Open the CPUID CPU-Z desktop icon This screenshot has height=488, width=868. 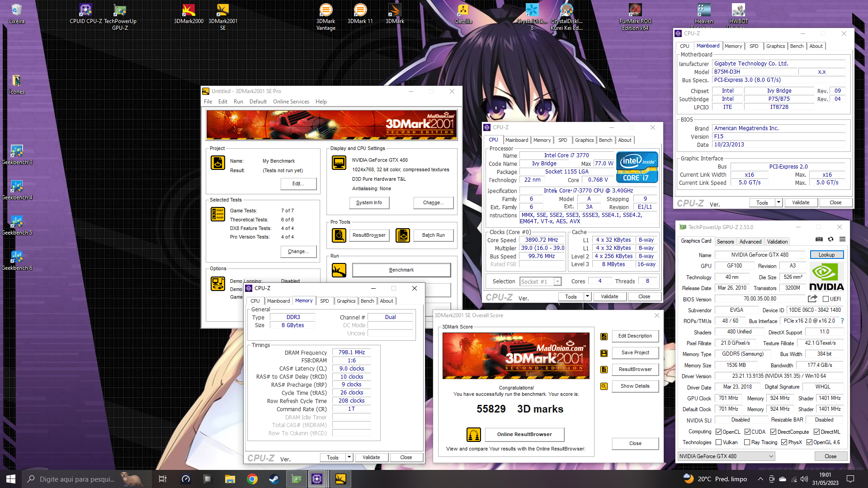pyautogui.click(x=85, y=14)
